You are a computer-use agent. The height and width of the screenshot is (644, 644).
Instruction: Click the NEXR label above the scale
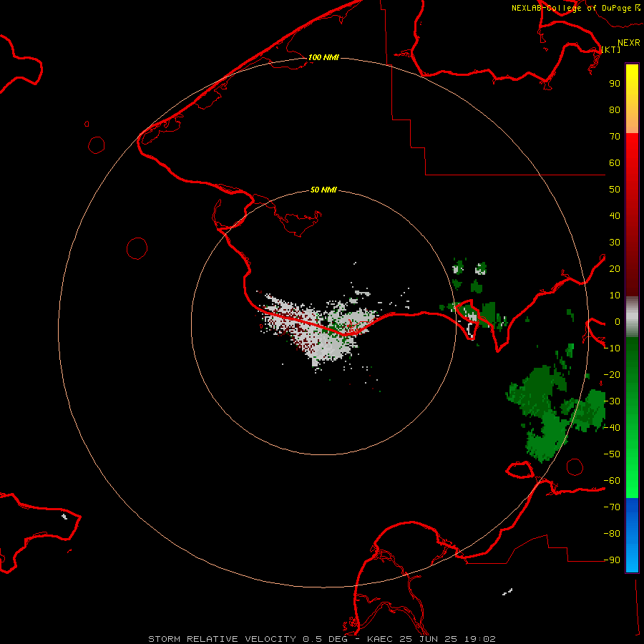628,43
